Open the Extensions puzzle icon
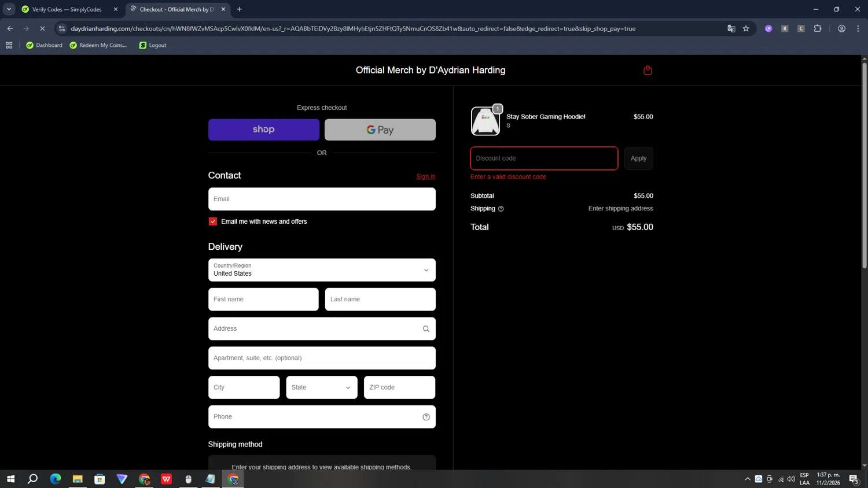The width and height of the screenshot is (868, 488). tap(818, 28)
